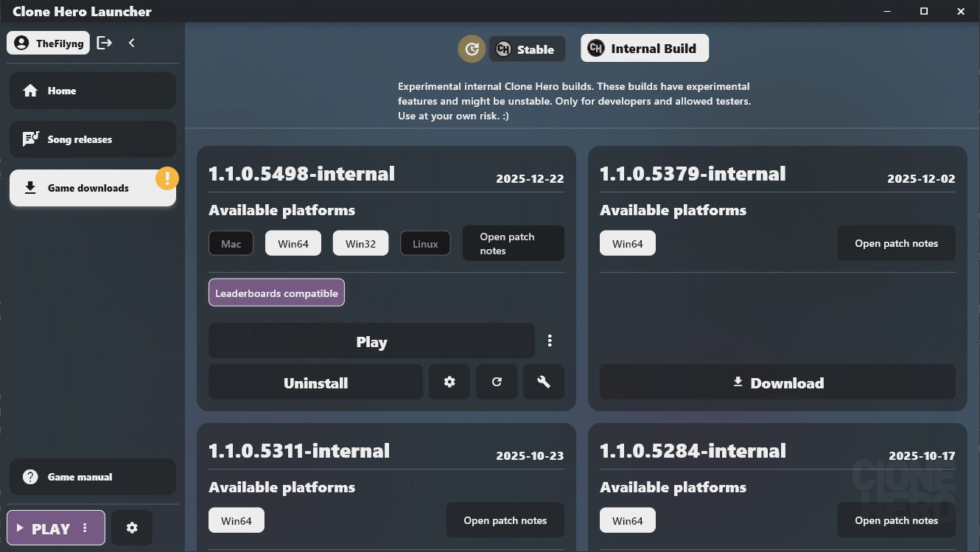Open settings gear for build 1.1.0.5498
980x552 pixels.
pos(449,382)
